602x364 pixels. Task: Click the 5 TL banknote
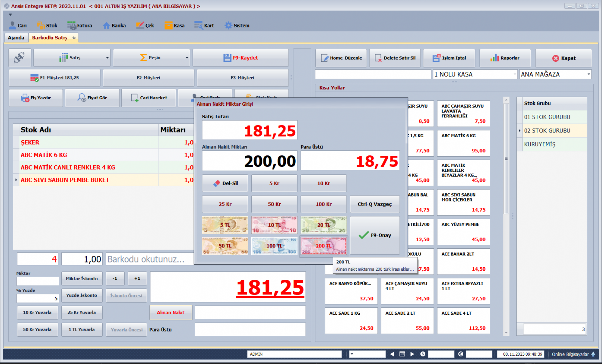pyautogui.click(x=225, y=225)
